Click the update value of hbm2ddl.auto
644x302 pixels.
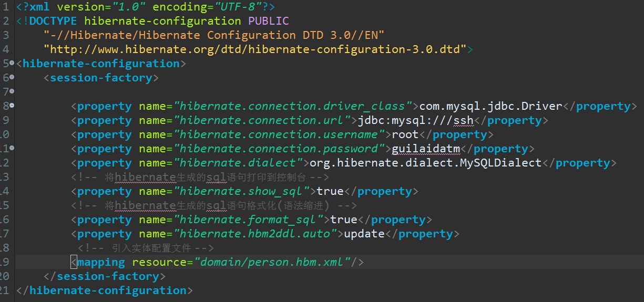pos(364,234)
